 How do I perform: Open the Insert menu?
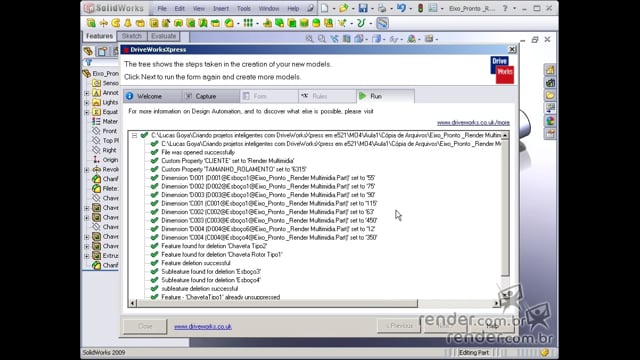click(220, 9)
